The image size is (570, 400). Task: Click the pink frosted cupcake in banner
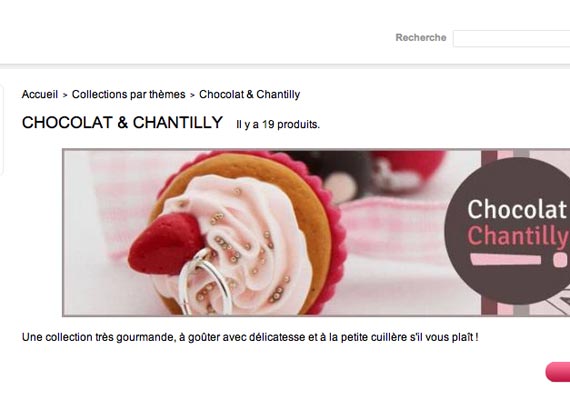236,235
